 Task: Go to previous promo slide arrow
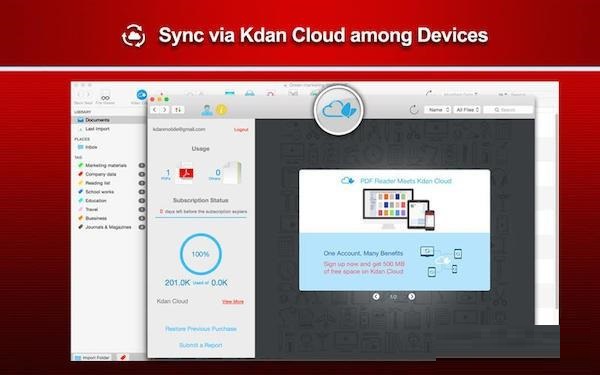[376, 297]
